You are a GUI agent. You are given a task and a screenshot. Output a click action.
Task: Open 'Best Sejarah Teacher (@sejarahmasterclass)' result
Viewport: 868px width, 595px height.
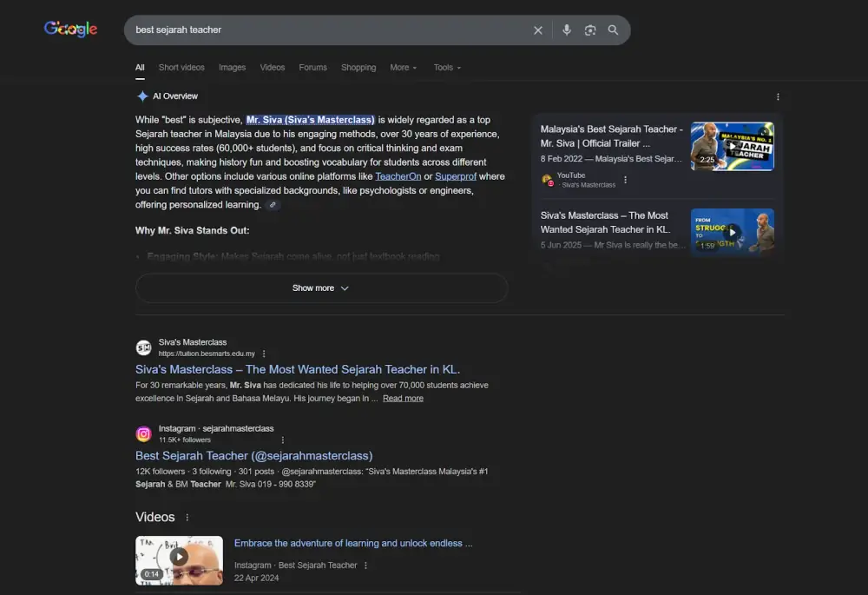(x=254, y=456)
